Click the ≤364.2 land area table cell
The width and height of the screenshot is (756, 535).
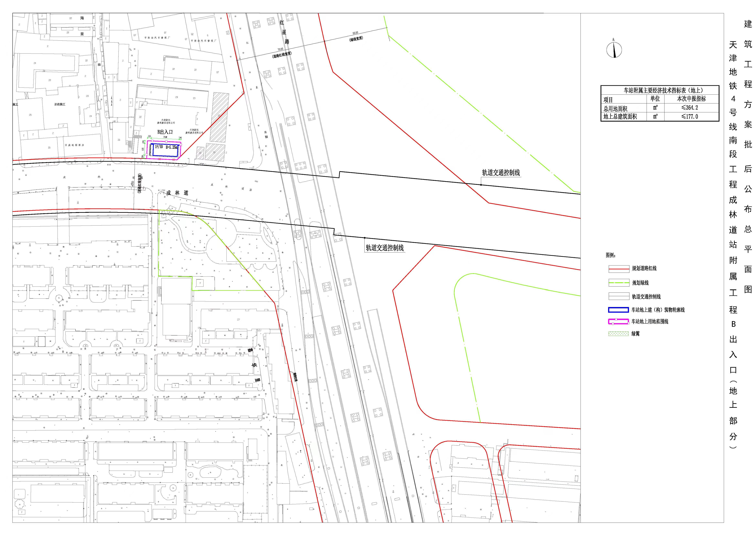(690, 108)
